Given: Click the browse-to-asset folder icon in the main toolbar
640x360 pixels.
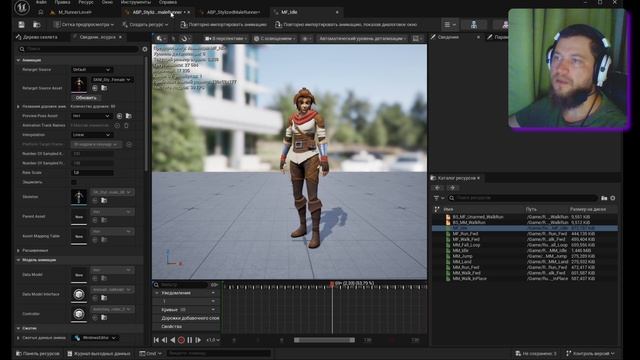Looking at the screenshot, I should pos(37,24).
